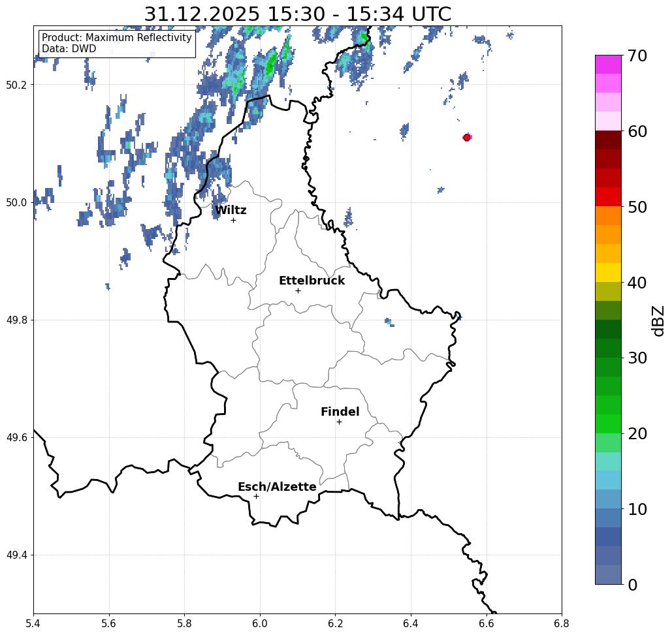The width and height of the screenshot is (672, 635).
Task: Click the longitude tick label '5.8'
Action: point(184,623)
